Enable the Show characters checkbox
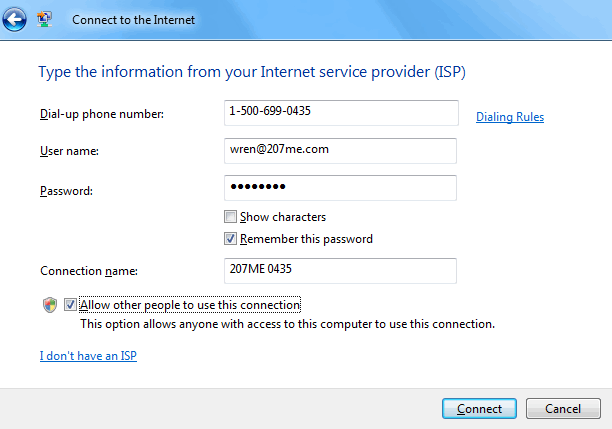 (230, 216)
